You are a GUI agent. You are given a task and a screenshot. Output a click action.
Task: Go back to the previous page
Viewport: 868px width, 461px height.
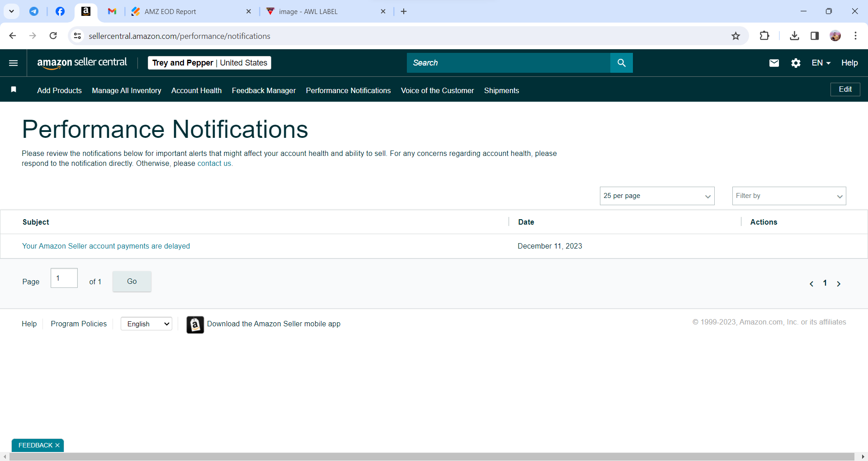(13, 36)
